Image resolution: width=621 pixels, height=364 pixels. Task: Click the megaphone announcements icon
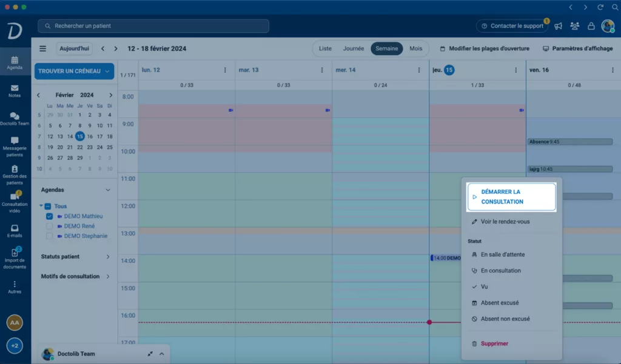(558, 26)
